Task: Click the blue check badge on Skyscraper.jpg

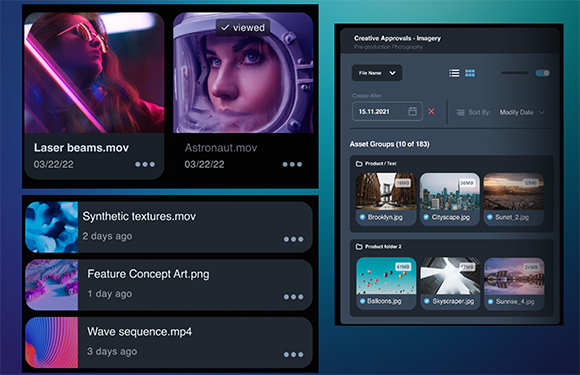Action: tap(427, 301)
